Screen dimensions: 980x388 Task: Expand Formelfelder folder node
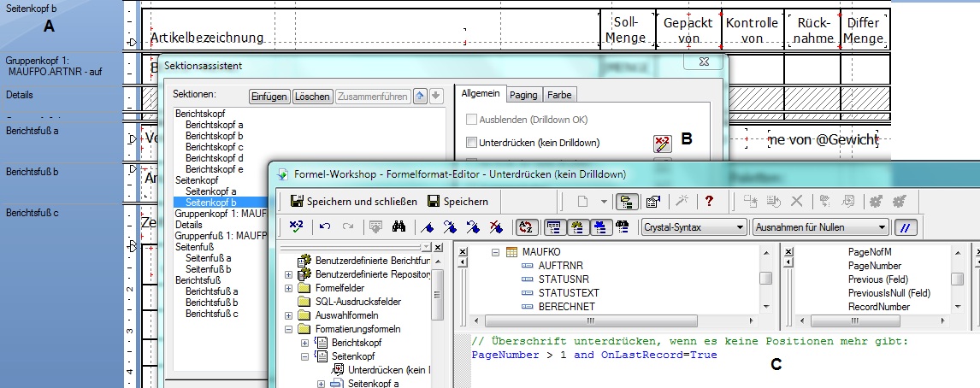288,288
